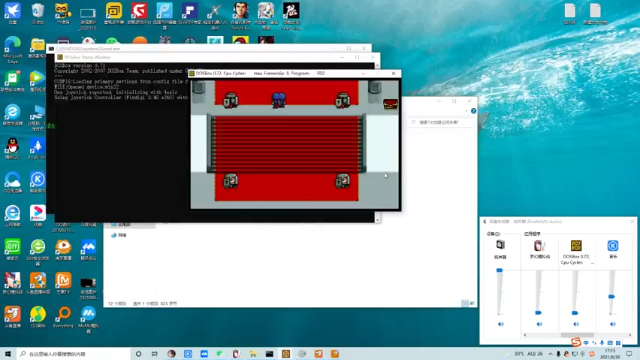640x360 pixels.
Task: Adjust the DOSBox volume slider in the mixer
Action: coord(575,313)
